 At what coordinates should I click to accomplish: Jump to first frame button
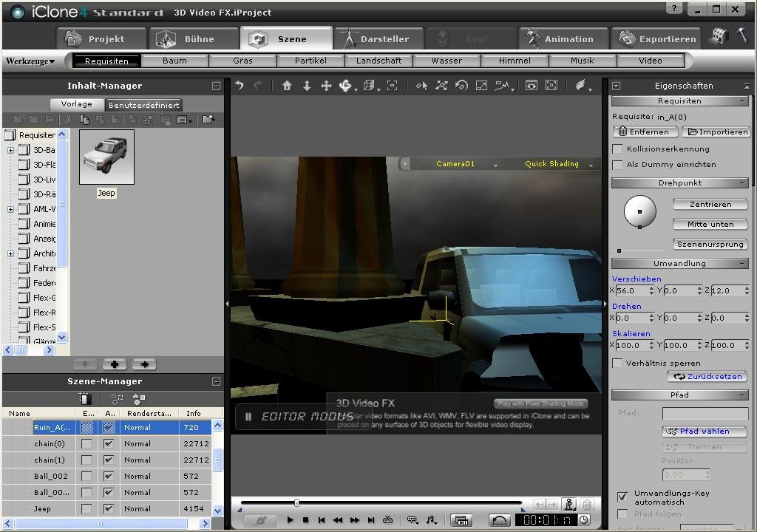pos(322,520)
